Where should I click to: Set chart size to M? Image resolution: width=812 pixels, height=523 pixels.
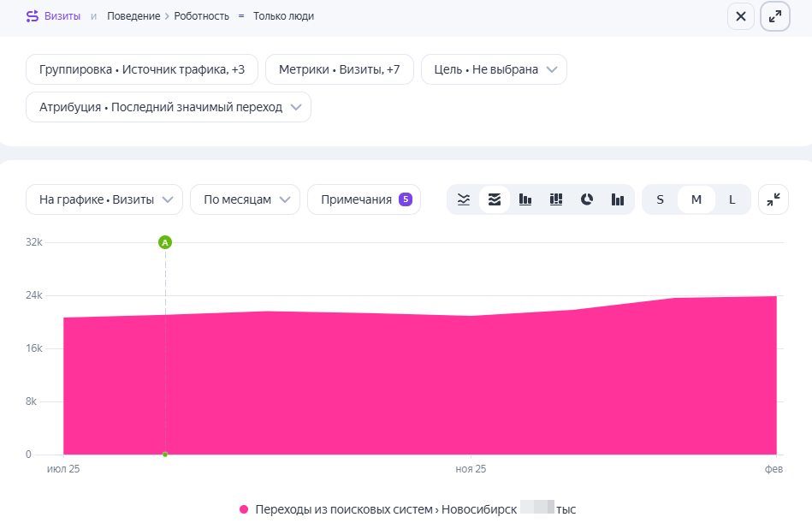pyautogui.click(x=696, y=199)
